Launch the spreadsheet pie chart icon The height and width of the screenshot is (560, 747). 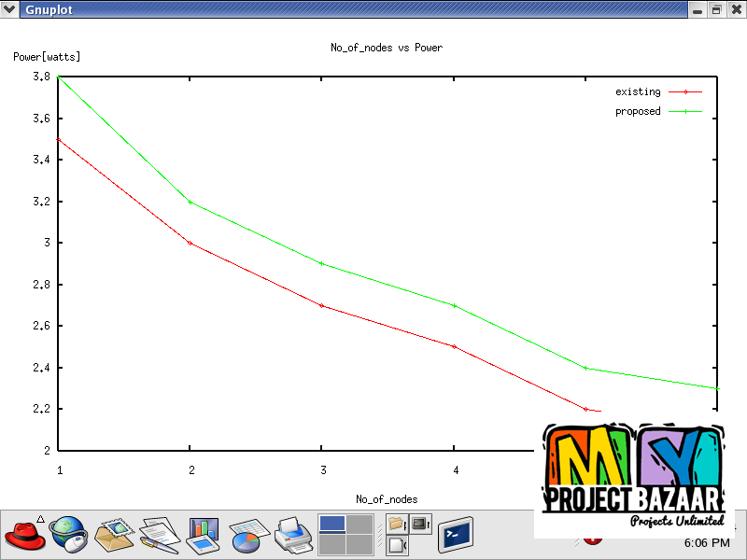pyautogui.click(x=248, y=535)
